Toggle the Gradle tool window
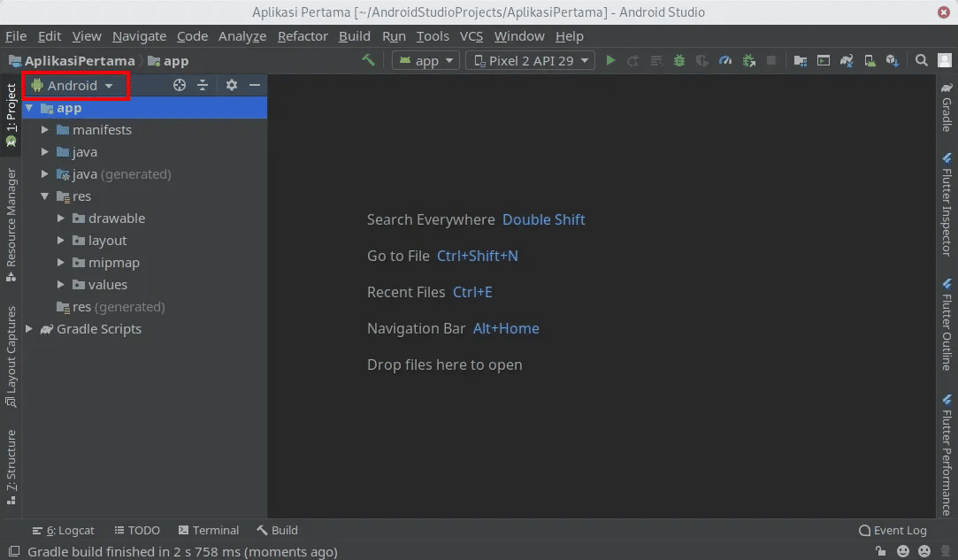 947,106
